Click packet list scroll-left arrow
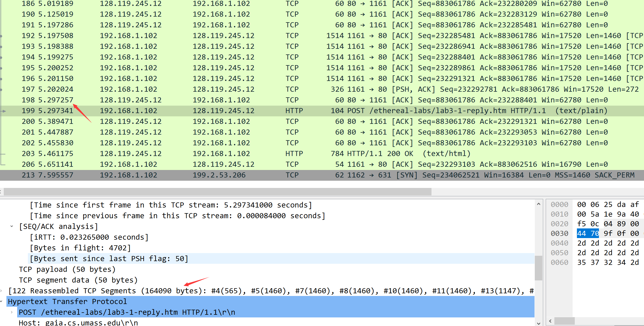 1,192
